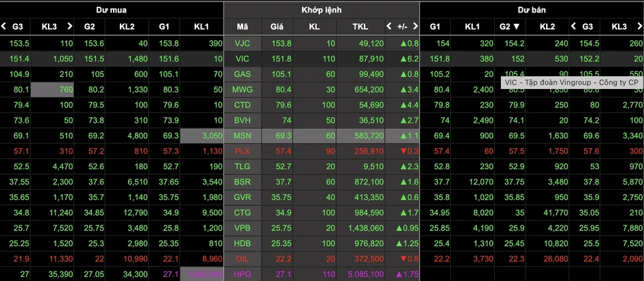This screenshot has height=281, width=644.
Task: Click left arrow before the +/- header
Action: [x=389, y=26]
